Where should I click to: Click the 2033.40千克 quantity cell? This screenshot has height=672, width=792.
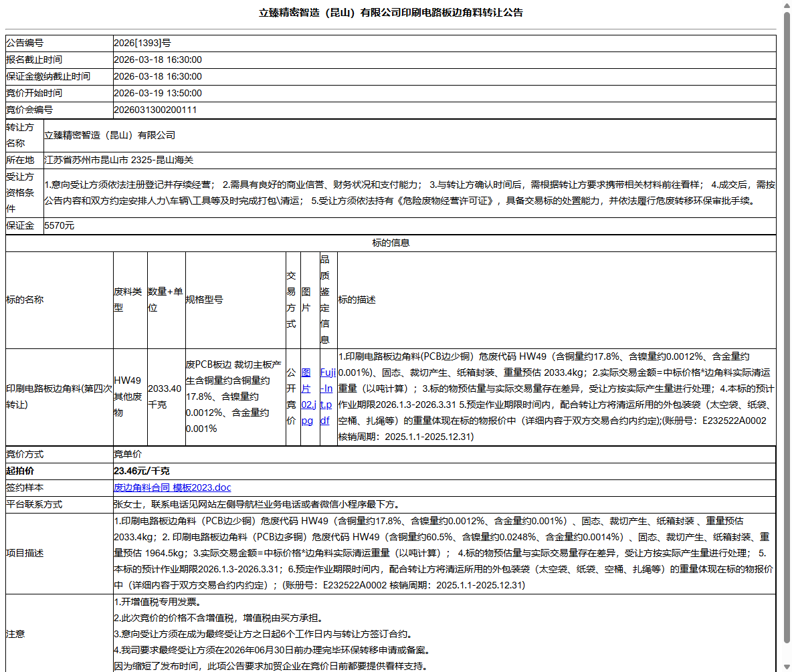[166, 396]
